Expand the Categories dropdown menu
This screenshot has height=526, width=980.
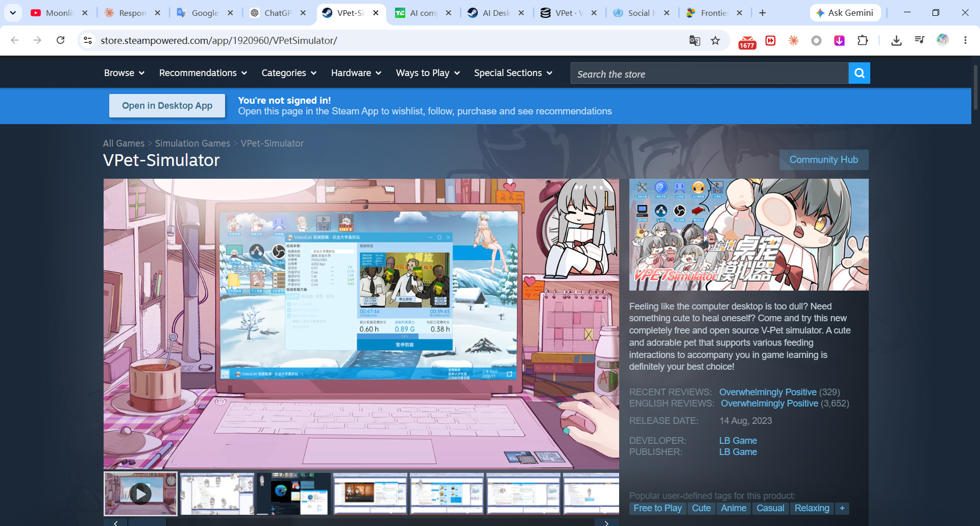pyautogui.click(x=289, y=73)
